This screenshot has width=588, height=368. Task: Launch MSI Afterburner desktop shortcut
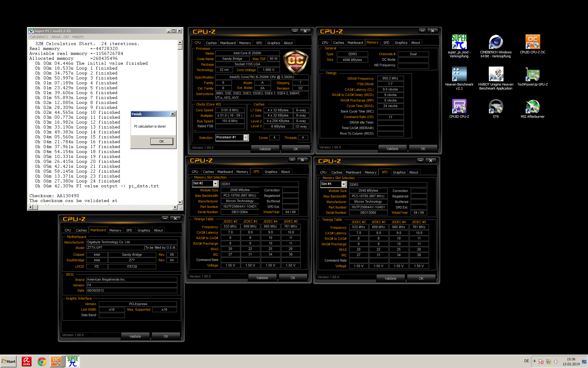(533, 109)
